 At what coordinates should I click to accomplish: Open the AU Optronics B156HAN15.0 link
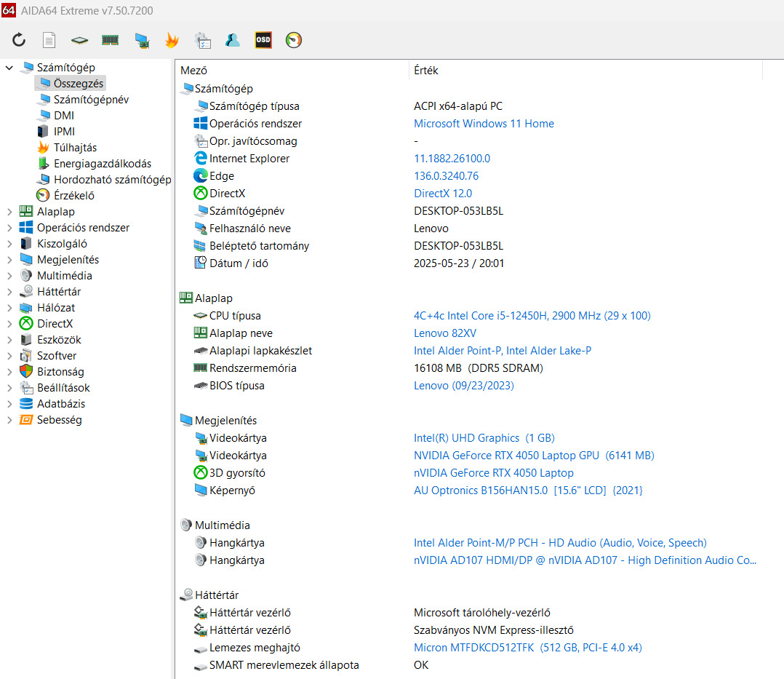[528, 491]
